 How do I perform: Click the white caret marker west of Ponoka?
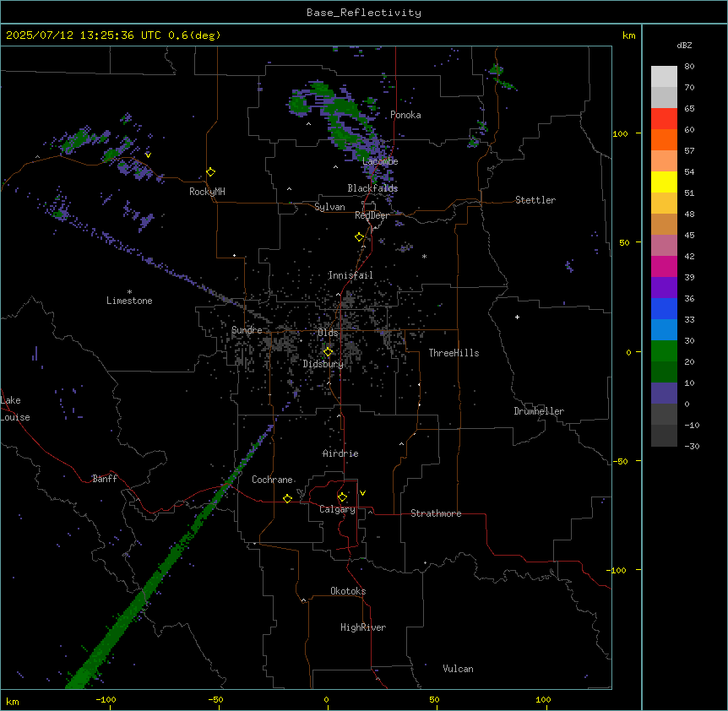click(309, 124)
